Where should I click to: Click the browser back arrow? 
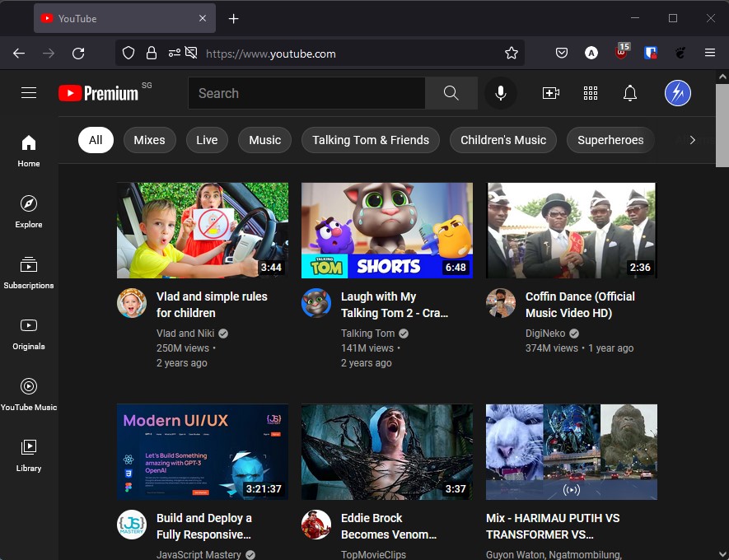(19, 54)
